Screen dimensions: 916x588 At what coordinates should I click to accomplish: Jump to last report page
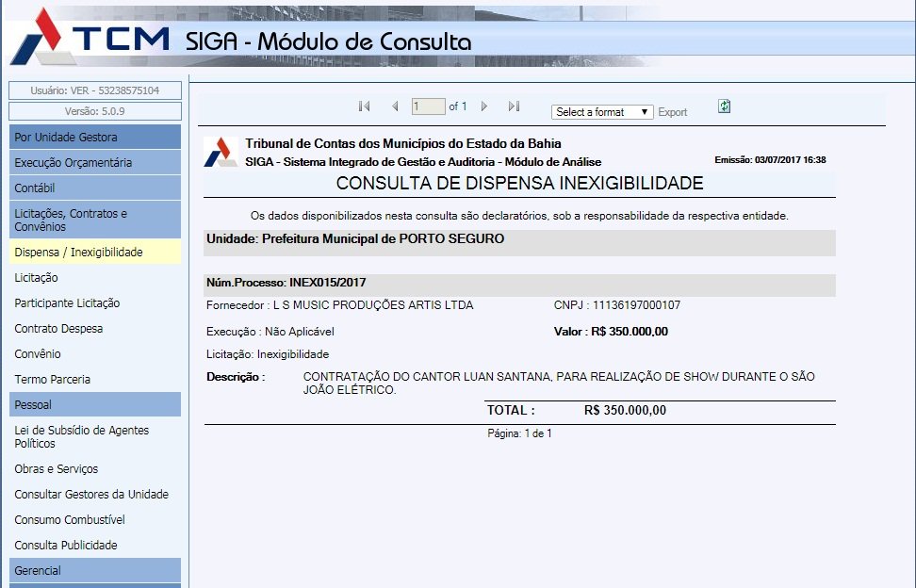514,107
